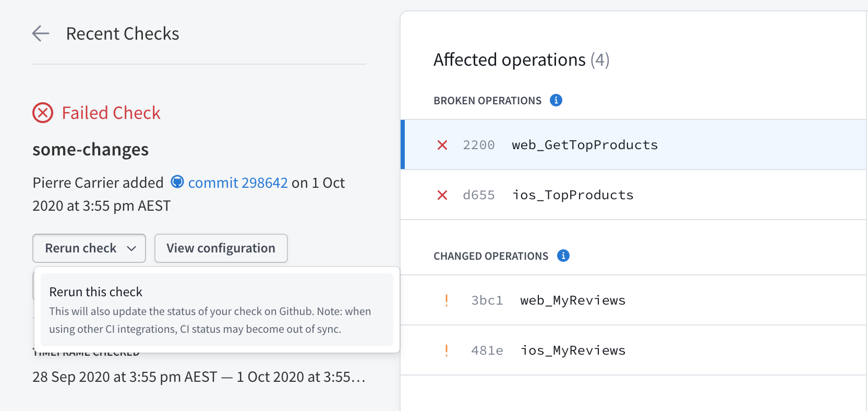Click the some-changes check title
This screenshot has width=868, height=411.
pos(90,150)
